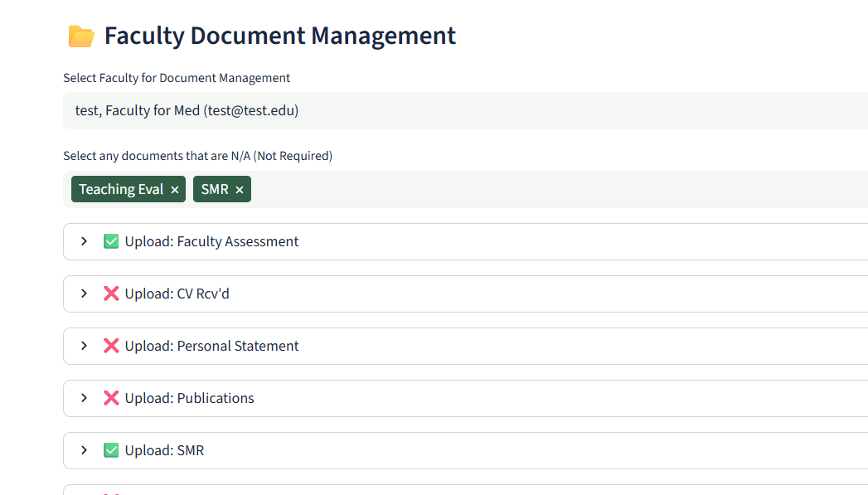The image size is (868, 495).
Task: Click the Upload: Faculty Assessment header text
Action: point(211,241)
